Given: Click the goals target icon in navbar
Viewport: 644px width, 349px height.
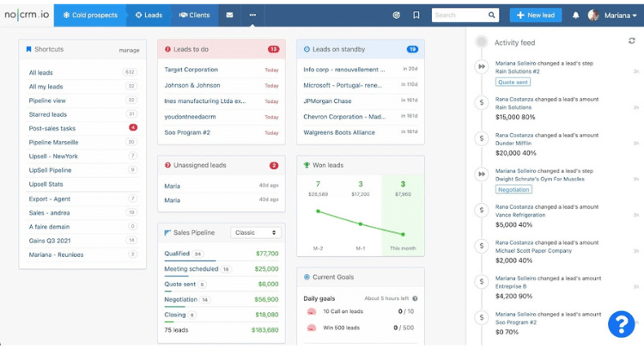Looking at the screenshot, I should pos(397,15).
